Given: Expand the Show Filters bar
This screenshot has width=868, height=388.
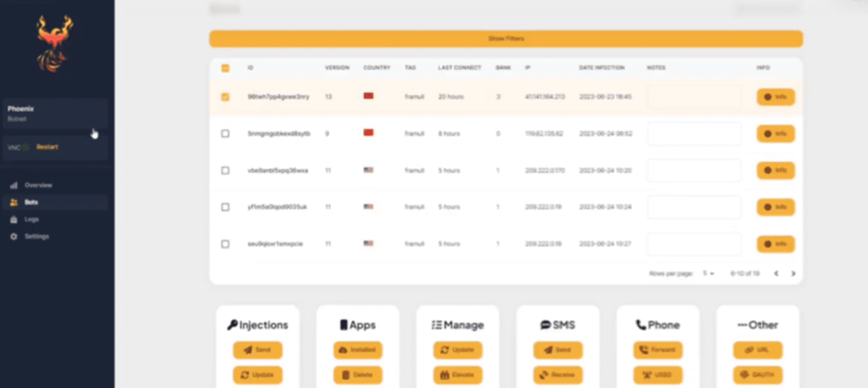Looking at the screenshot, I should pyautogui.click(x=506, y=39).
